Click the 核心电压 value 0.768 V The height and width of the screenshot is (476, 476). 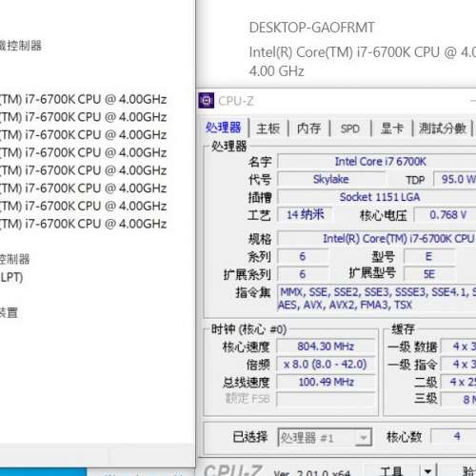[x=446, y=214]
